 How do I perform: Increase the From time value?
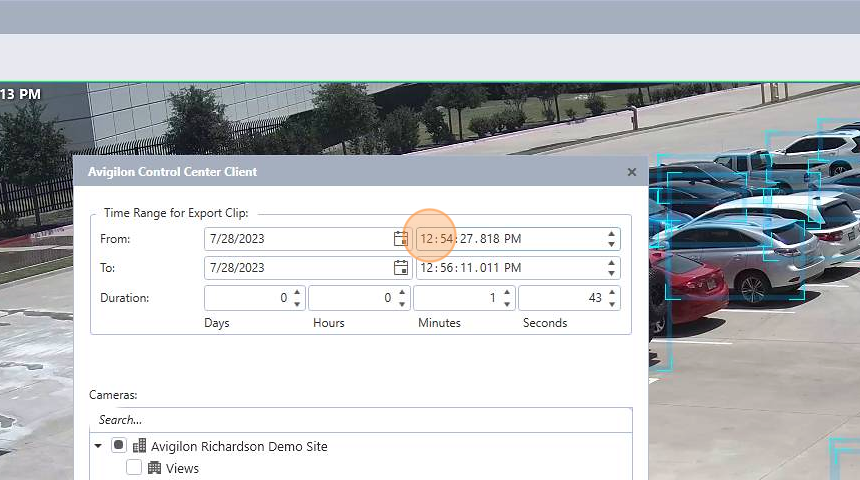pyautogui.click(x=612, y=234)
